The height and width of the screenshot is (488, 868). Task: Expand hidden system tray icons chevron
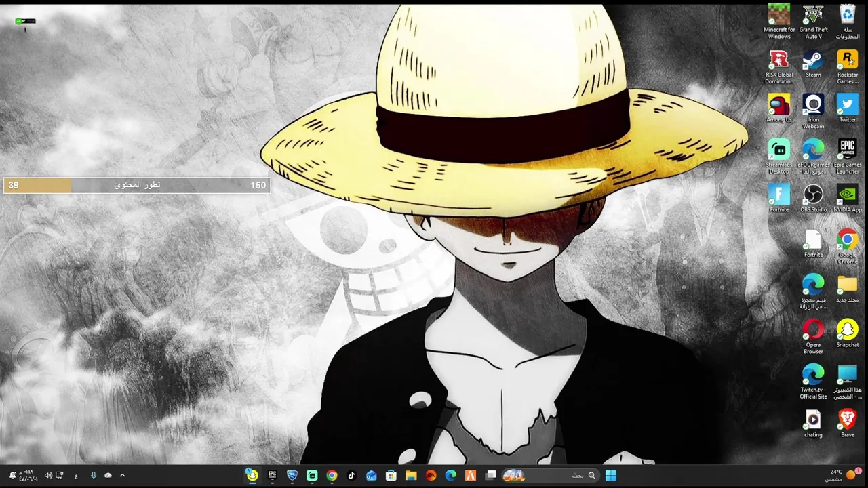tap(122, 475)
